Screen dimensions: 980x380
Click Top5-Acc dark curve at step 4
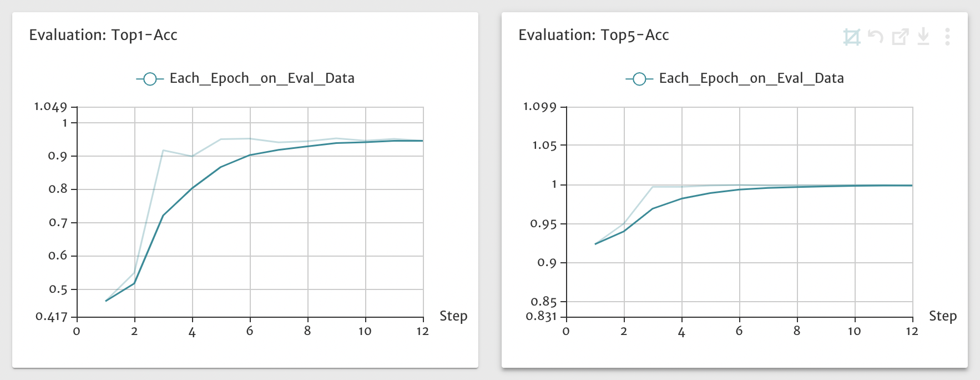tap(681, 199)
